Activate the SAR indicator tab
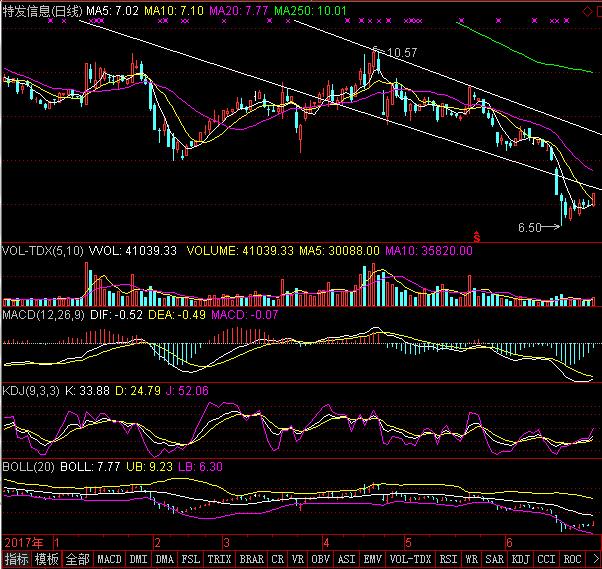This screenshot has width=602, height=569. [x=494, y=559]
